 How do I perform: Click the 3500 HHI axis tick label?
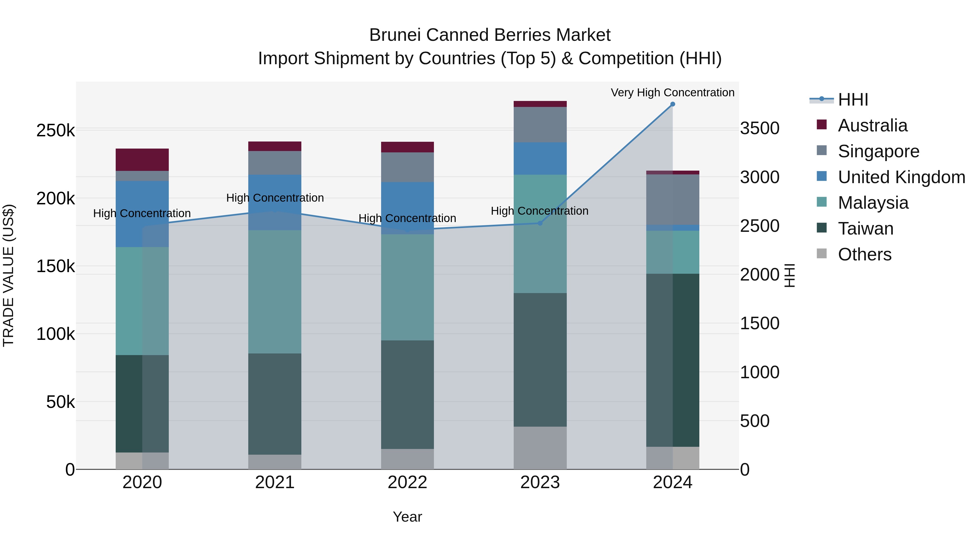point(759,128)
